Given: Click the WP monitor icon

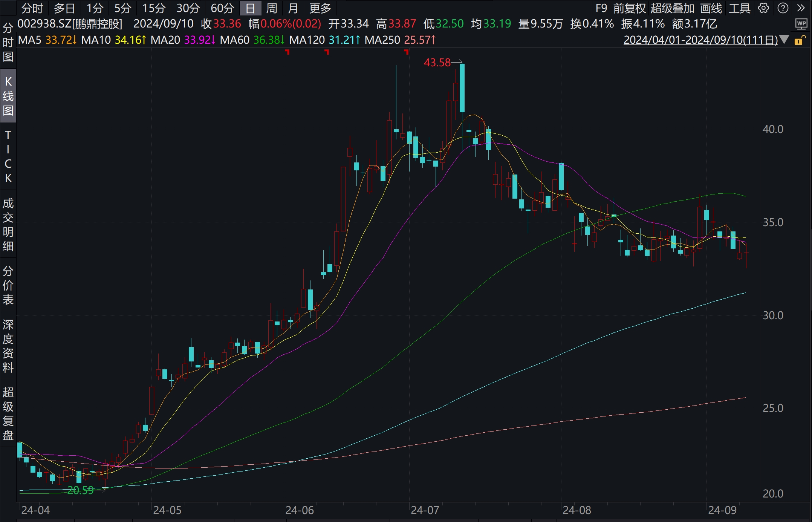Looking at the screenshot, I should pos(801,24).
